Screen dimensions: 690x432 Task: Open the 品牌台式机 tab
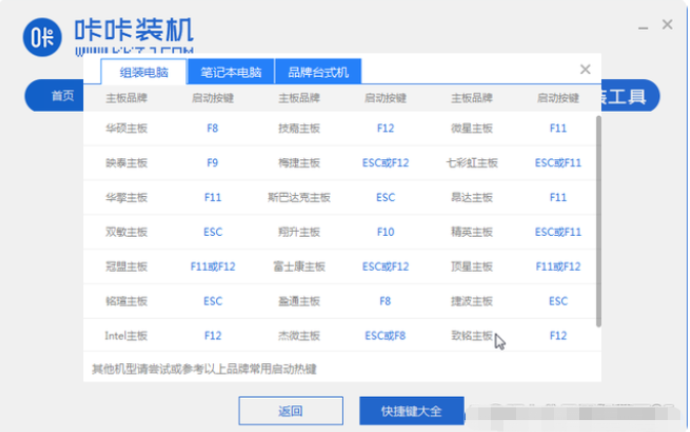(317, 72)
